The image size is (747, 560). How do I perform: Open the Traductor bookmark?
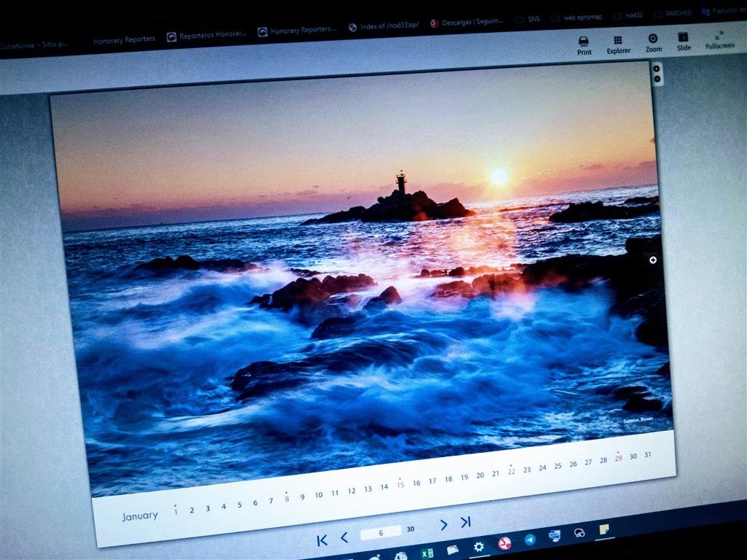[x=724, y=11]
